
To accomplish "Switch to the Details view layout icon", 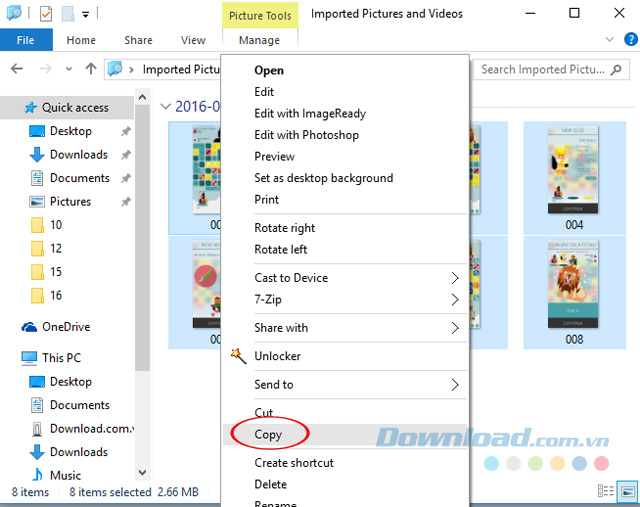I will pyautogui.click(x=605, y=491).
